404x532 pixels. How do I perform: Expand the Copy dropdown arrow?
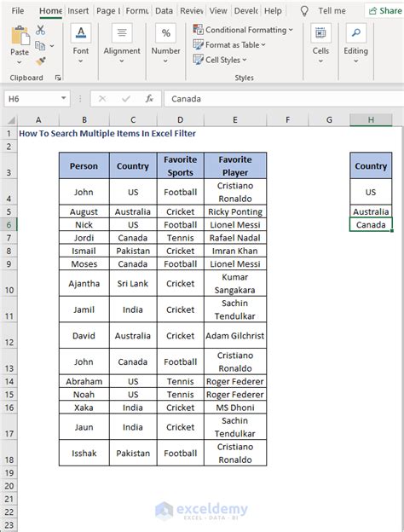coord(52,45)
